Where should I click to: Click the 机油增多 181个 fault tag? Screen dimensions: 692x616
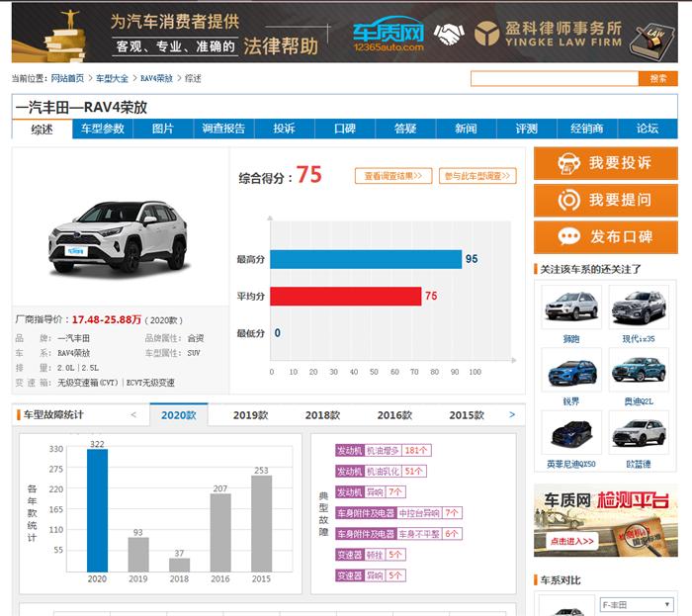tap(384, 451)
